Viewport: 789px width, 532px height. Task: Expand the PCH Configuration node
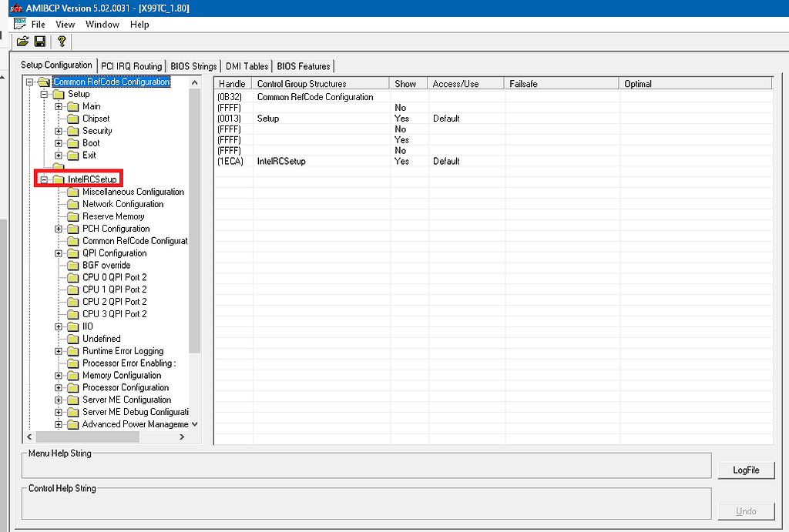58,228
